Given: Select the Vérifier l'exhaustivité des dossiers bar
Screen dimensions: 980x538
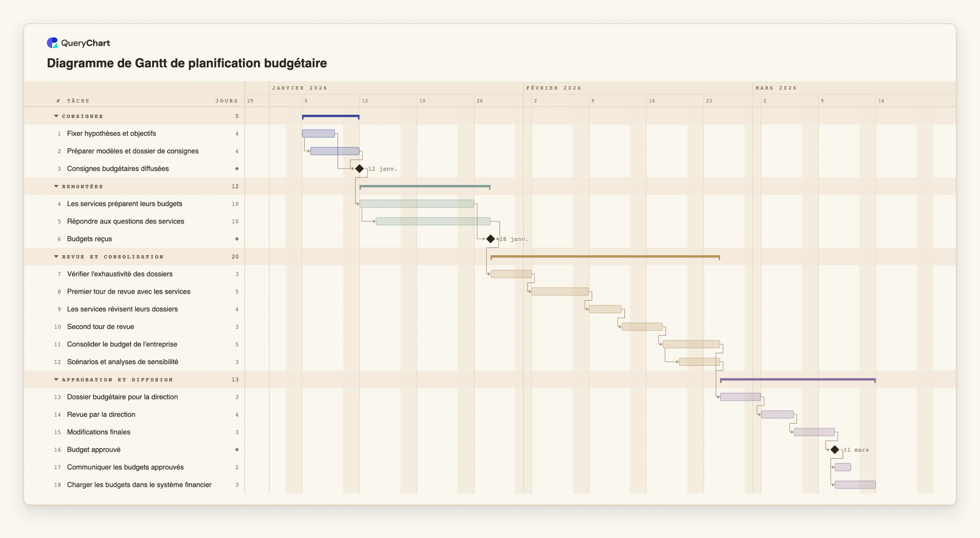Looking at the screenshot, I should click(x=511, y=274).
